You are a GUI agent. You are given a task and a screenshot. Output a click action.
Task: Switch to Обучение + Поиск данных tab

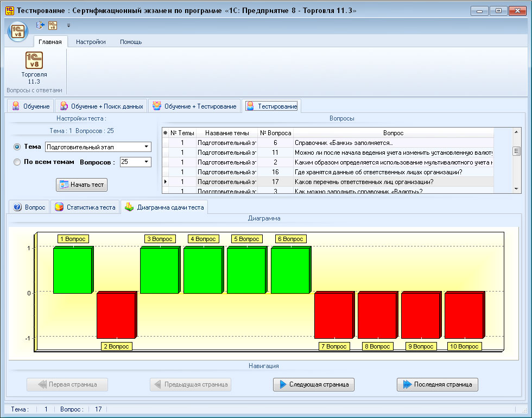[x=102, y=106]
